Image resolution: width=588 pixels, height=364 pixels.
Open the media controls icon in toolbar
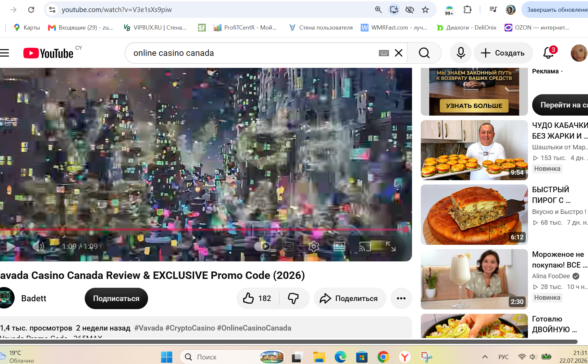[x=493, y=10]
